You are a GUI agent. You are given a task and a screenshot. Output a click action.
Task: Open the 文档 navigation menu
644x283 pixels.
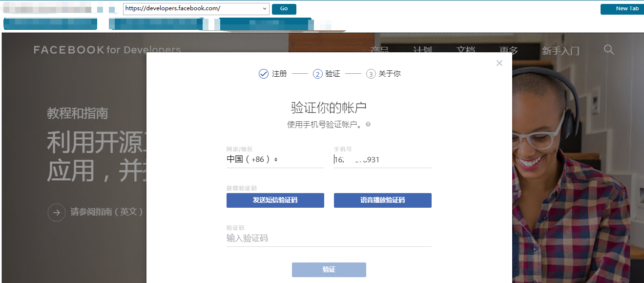click(466, 49)
